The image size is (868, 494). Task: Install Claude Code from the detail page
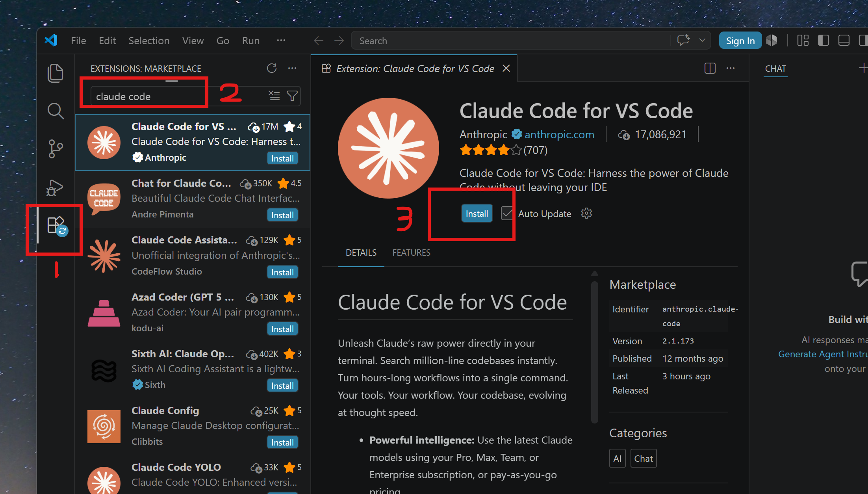(477, 214)
